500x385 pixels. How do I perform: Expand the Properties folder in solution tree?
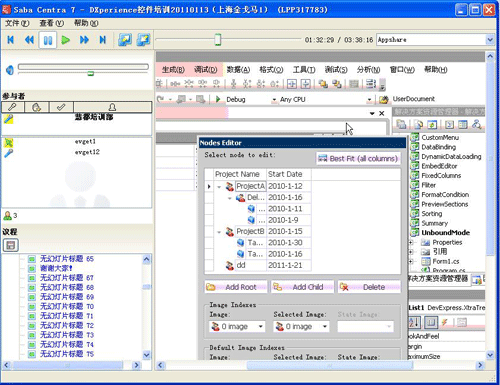[x=411, y=242]
